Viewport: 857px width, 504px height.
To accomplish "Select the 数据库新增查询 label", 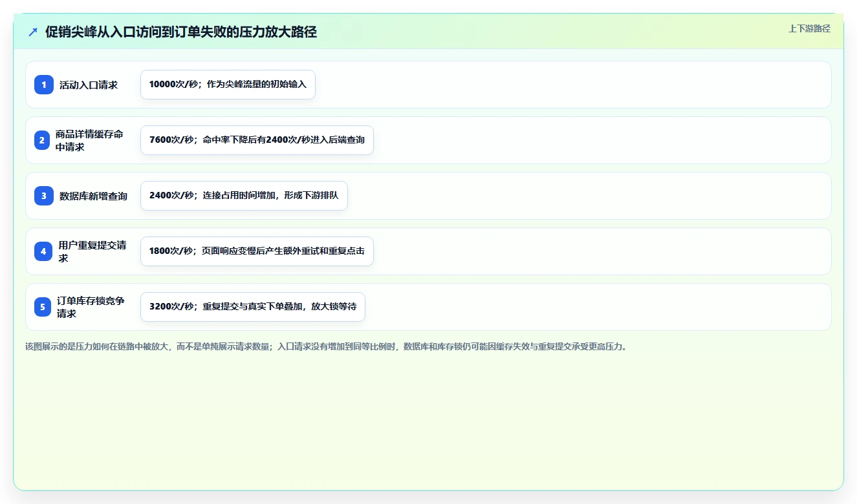I will (x=93, y=196).
